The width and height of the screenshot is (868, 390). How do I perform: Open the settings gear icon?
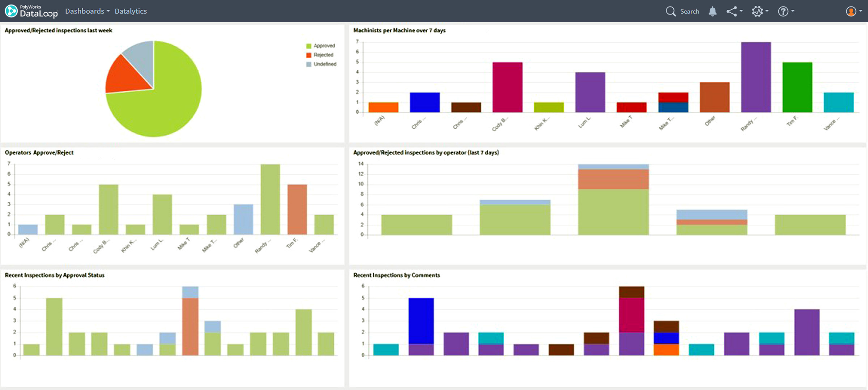tap(757, 11)
